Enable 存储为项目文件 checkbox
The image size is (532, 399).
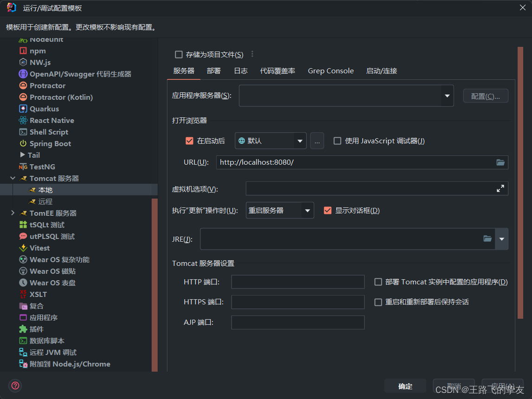tap(179, 54)
